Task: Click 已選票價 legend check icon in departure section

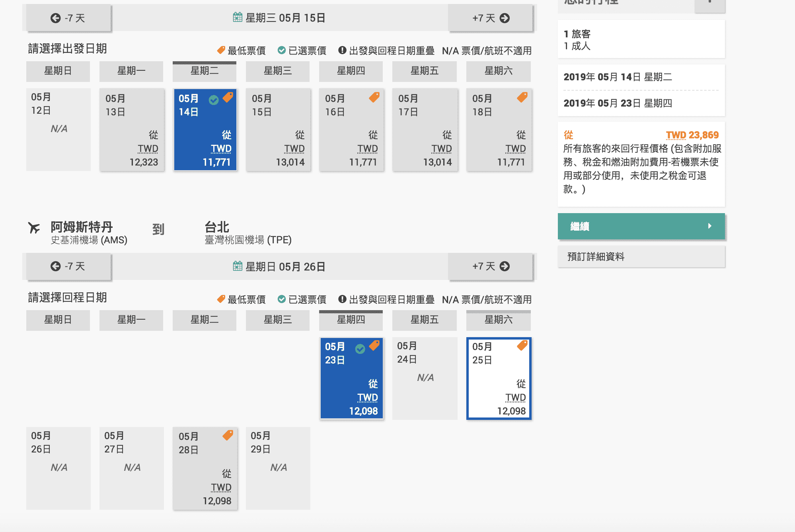Action: 282,50
